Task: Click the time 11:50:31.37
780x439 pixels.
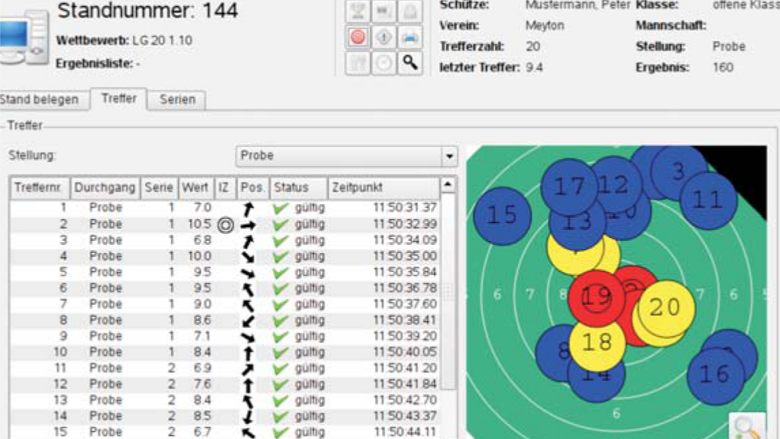Action: (405, 208)
